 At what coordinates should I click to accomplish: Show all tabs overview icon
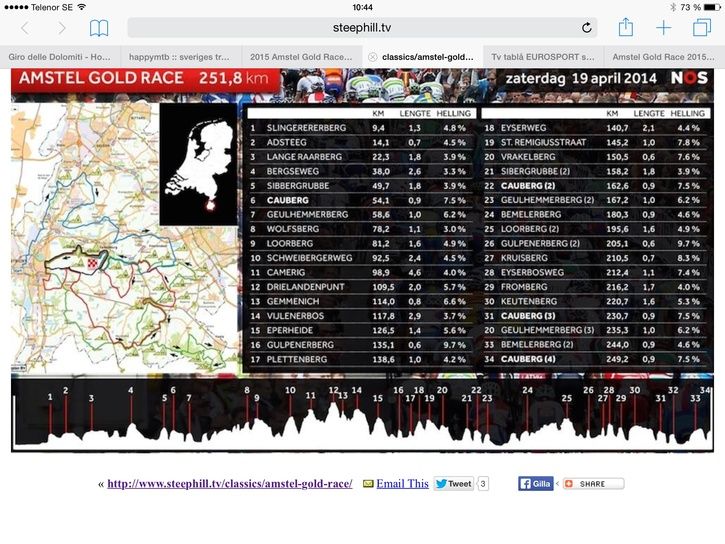click(702, 27)
